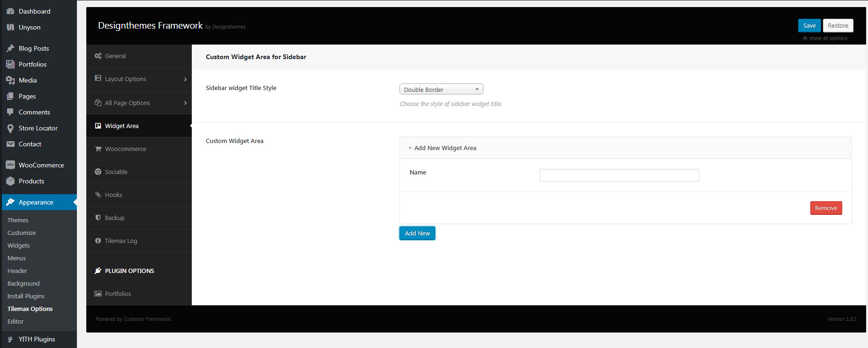Click the Media library icon
This screenshot has height=348, width=868.
click(x=10, y=80)
